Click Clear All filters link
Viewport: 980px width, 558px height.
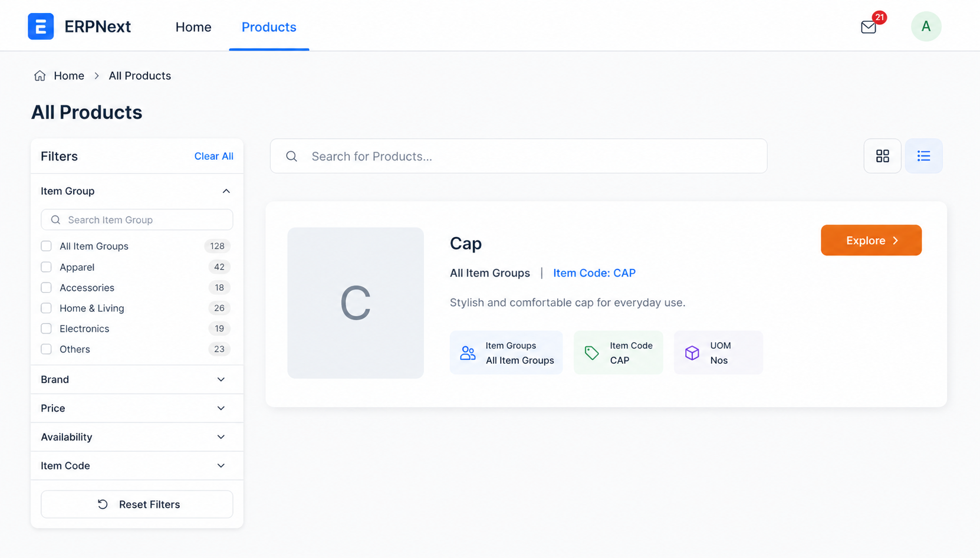[x=214, y=156]
